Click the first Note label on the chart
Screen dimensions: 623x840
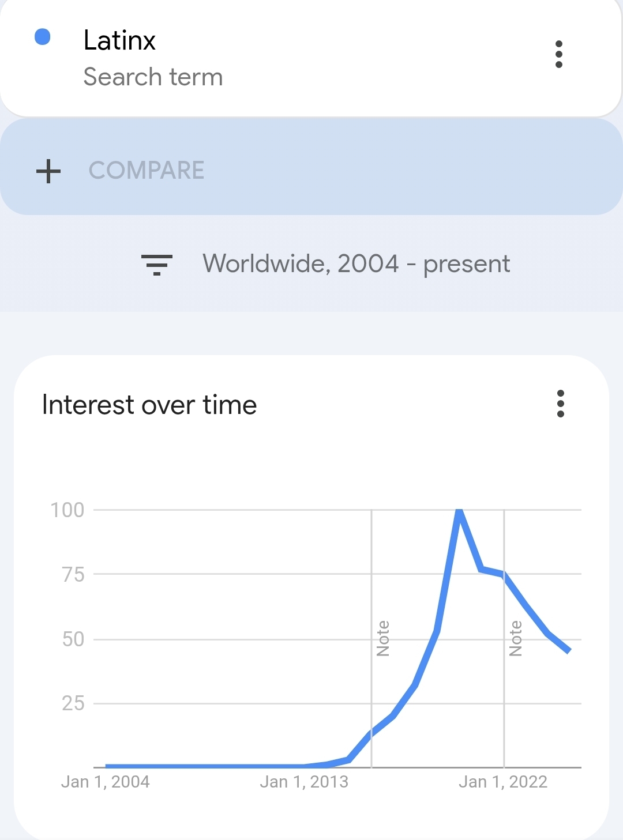point(383,638)
